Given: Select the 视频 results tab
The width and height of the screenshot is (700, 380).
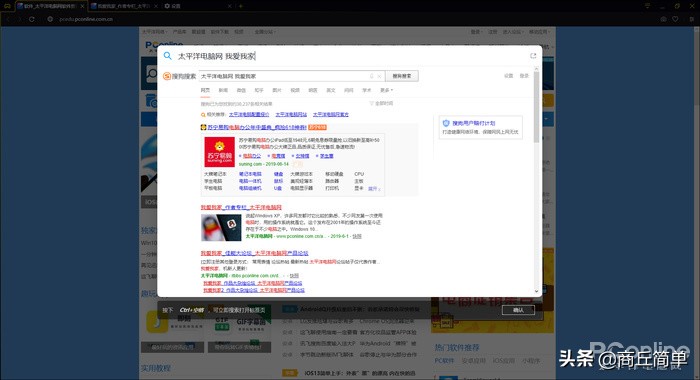Looking at the screenshot, I should pyautogui.click(x=295, y=90).
